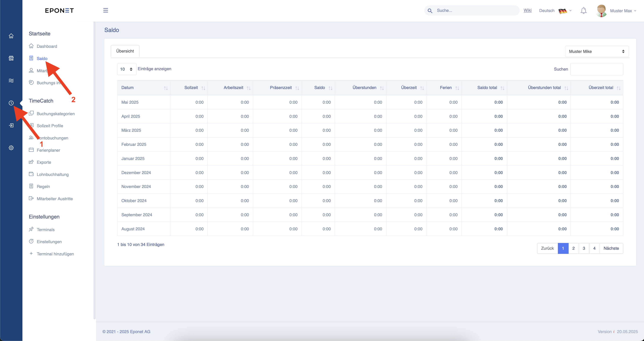
Task: Click the EPONET logo
Action: (59, 11)
